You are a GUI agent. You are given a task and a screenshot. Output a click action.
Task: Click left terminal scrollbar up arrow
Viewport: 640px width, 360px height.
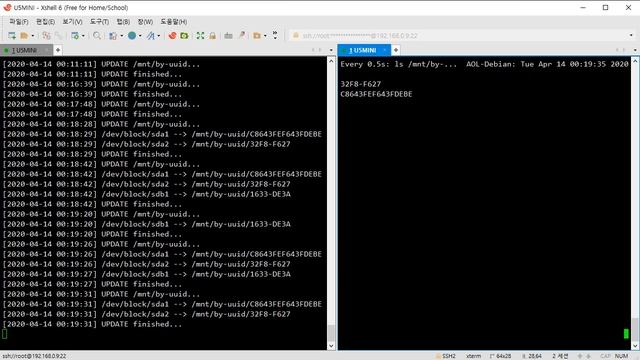point(331,61)
